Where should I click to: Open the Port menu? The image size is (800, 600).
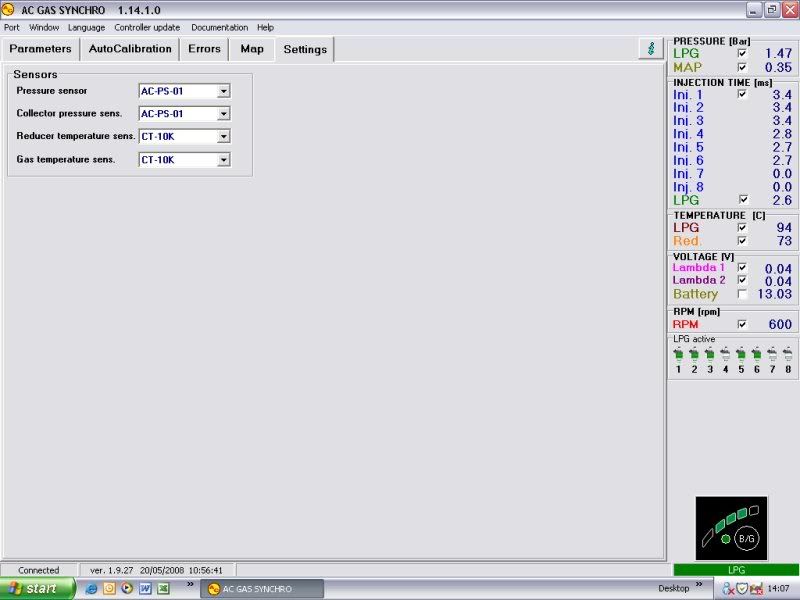[12, 28]
